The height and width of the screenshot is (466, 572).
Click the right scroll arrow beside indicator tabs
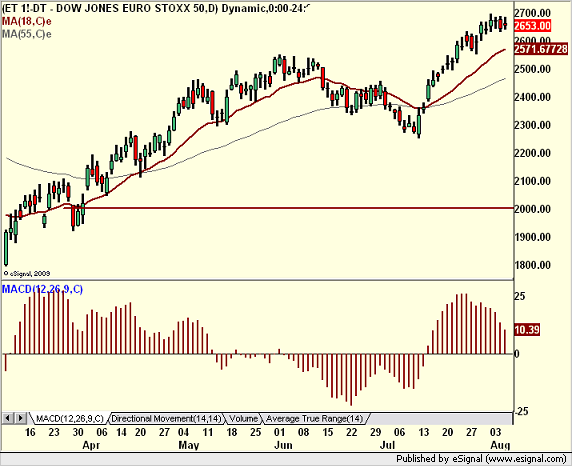pos(20,418)
